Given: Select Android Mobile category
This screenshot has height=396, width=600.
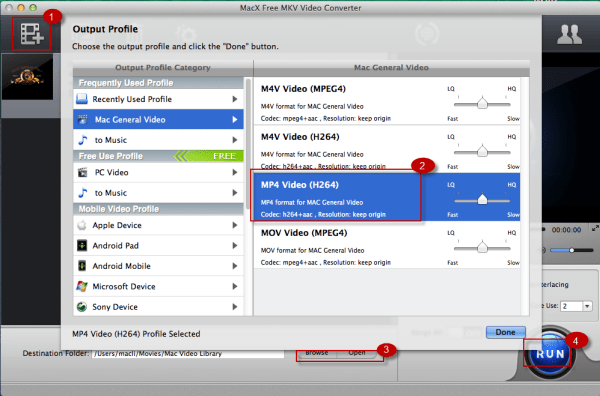Looking at the screenshot, I should [158, 266].
